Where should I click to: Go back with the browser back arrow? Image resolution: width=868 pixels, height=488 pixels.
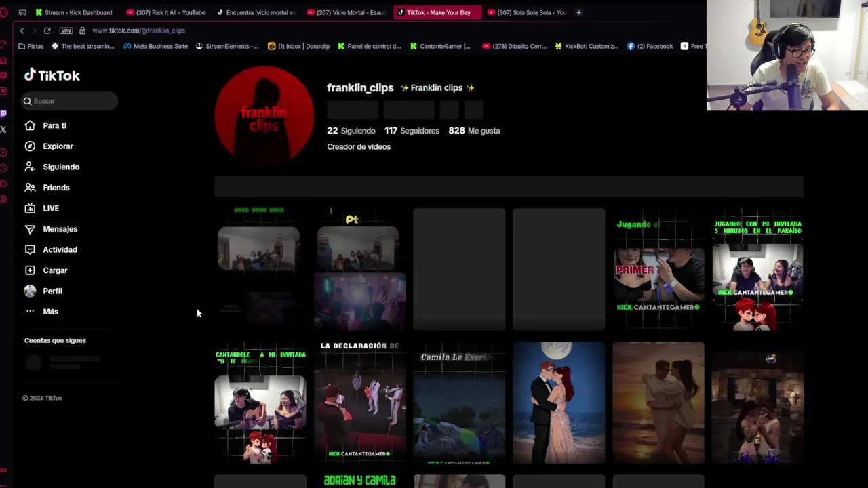point(22,30)
